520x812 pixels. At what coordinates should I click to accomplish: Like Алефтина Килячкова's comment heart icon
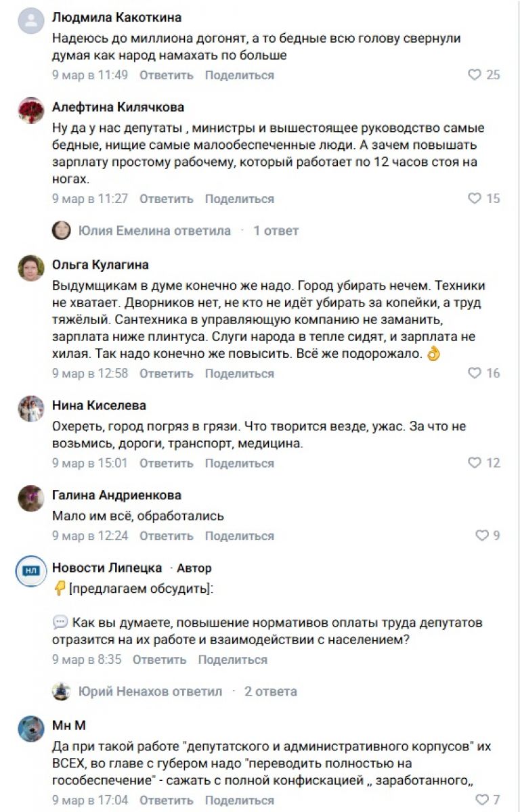475,199
